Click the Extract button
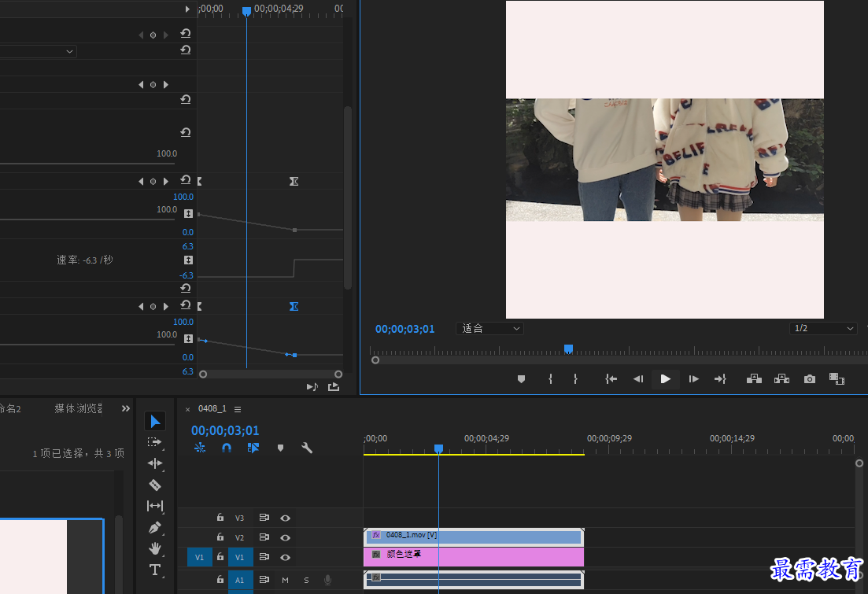The height and width of the screenshot is (594, 868). (x=781, y=379)
